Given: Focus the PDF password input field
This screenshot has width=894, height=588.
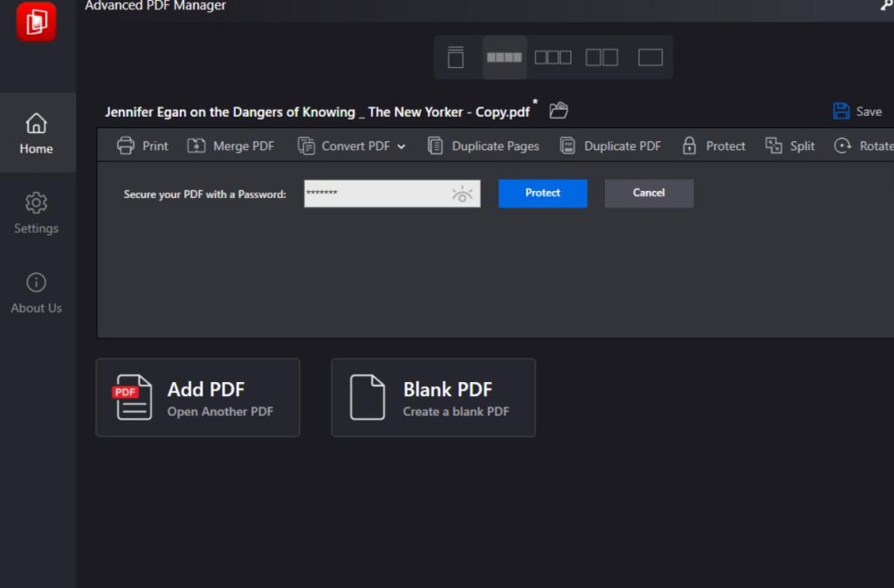Looking at the screenshot, I should coord(392,194).
